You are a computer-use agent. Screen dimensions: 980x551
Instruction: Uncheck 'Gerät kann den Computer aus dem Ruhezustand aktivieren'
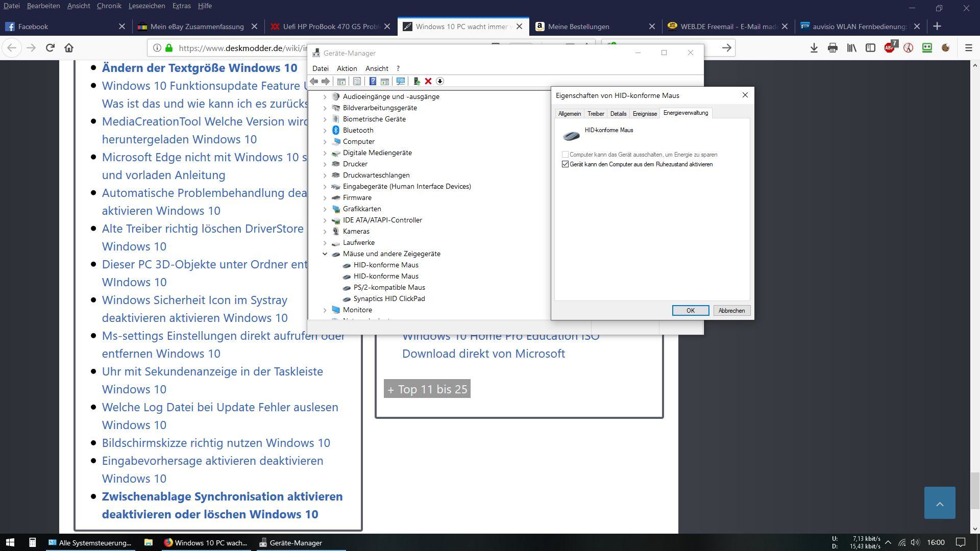(x=565, y=164)
